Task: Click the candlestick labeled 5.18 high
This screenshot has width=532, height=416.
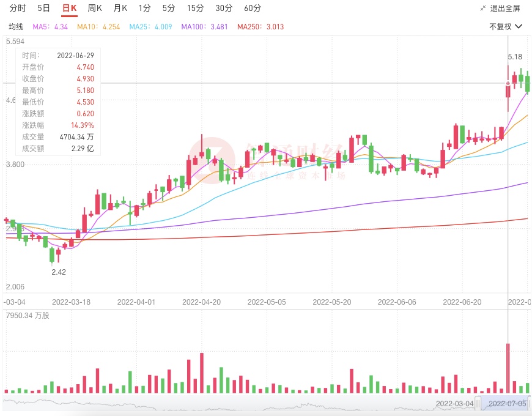Action: click(508, 90)
